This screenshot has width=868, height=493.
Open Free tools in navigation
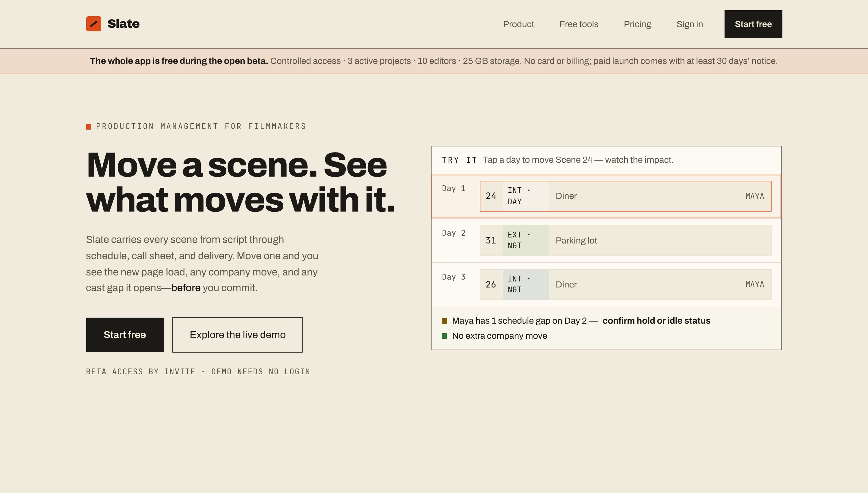[x=579, y=24]
